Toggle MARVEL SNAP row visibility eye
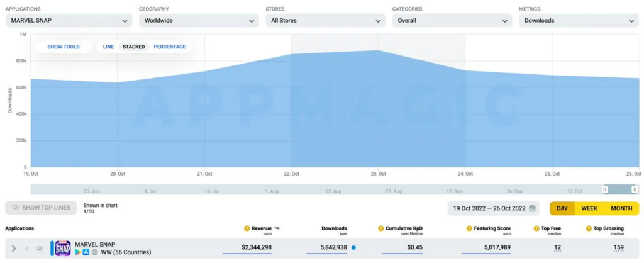This screenshot has width=644, height=263. tap(40, 249)
